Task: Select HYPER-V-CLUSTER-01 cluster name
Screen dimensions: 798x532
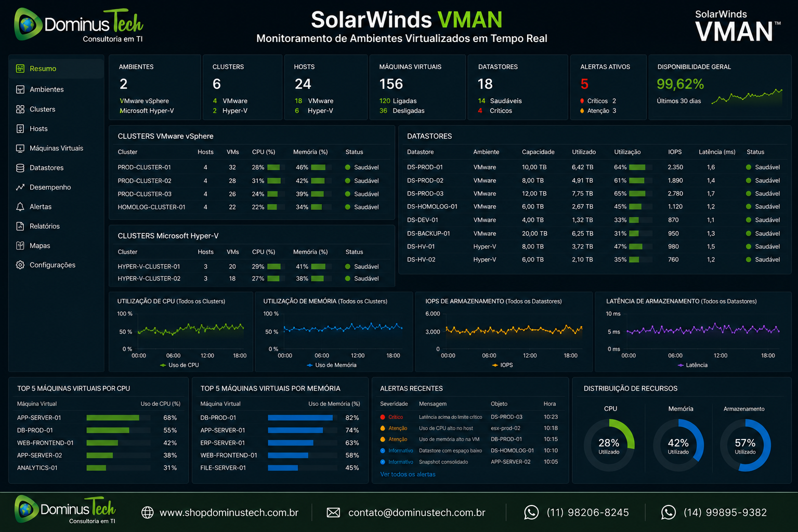Action: click(x=149, y=267)
